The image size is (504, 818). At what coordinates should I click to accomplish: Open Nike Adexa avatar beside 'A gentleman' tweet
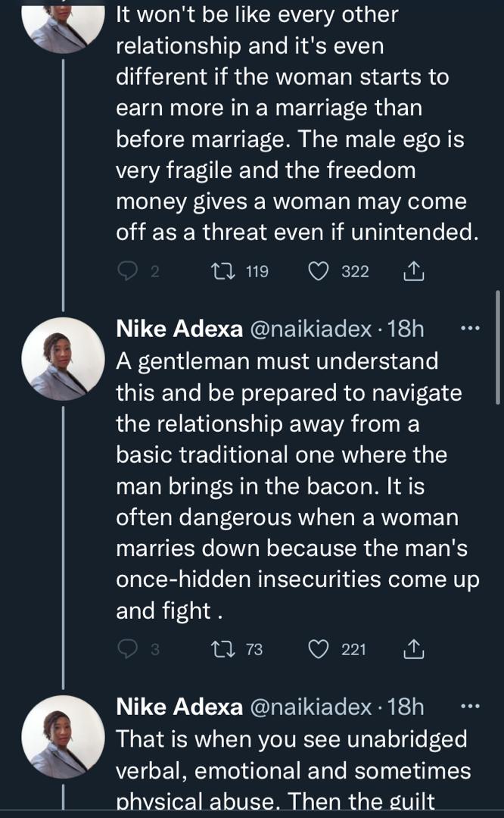[x=63, y=361]
